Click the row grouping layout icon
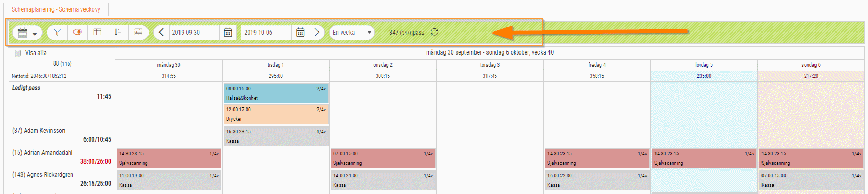Image resolution: width=868 pixels, height=194 pixels. pos(139,33)
